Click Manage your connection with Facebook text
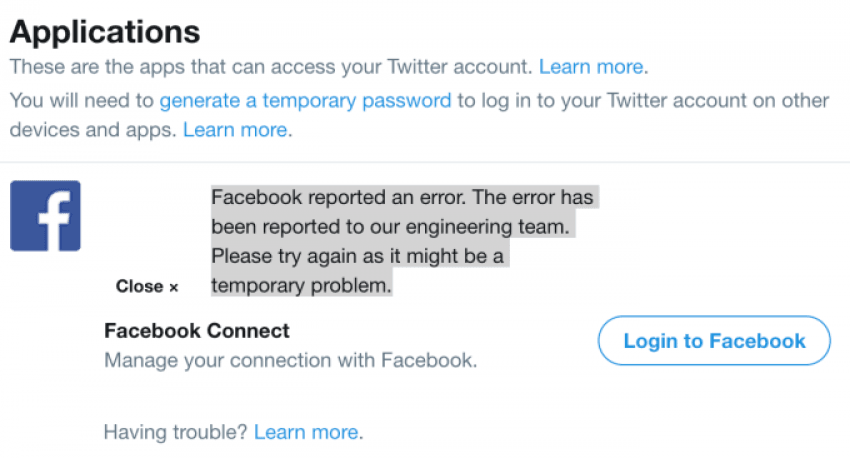This screenshot has height=458, width=850. point(291,360)
